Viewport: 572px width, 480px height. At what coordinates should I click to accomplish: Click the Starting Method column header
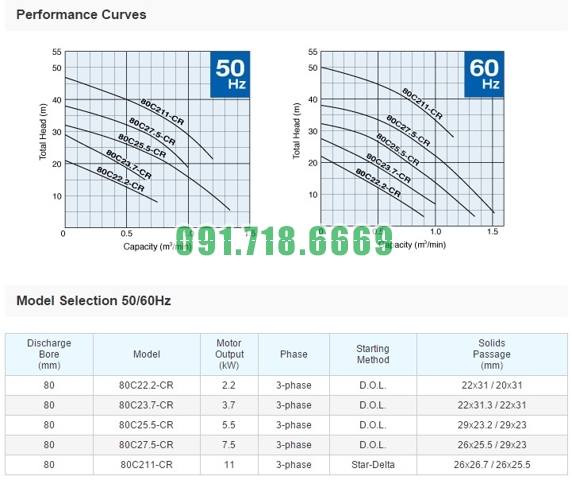point(373,354)
